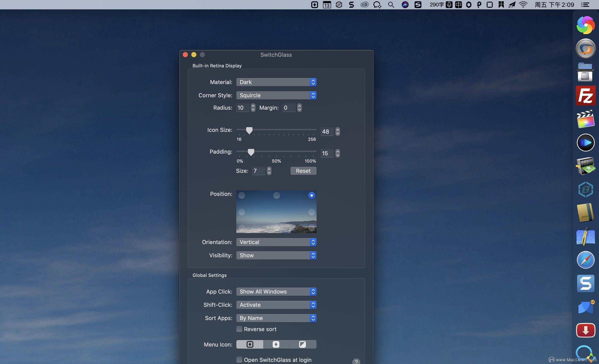Choose the middle Menu Icon style

coord(276,344)
